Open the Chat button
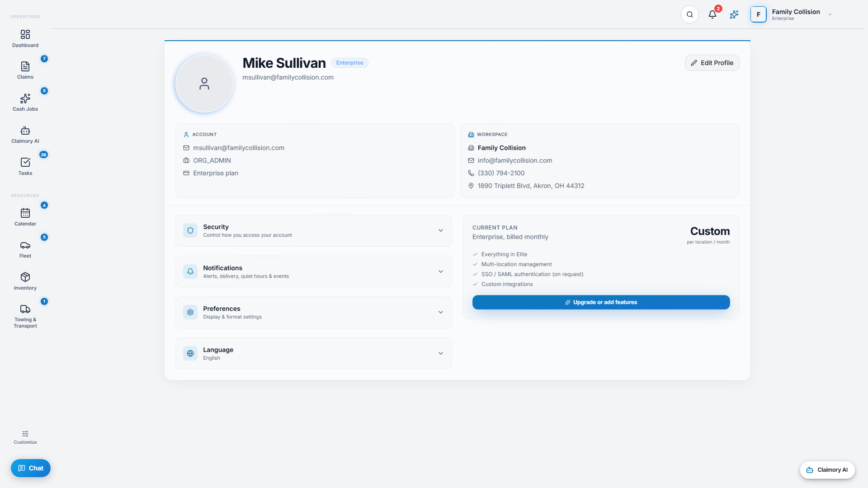Viewport: 868px width, 488px height. coord(31,468)
